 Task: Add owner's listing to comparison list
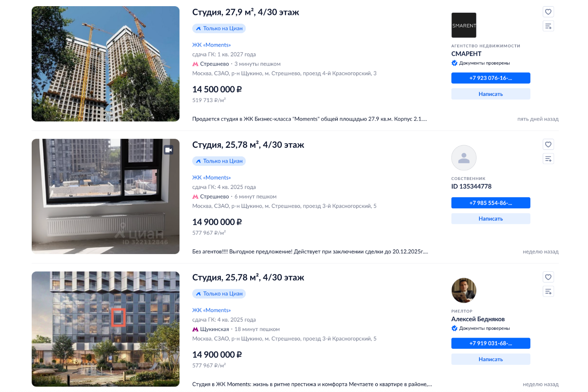click(x=548, y=159)
